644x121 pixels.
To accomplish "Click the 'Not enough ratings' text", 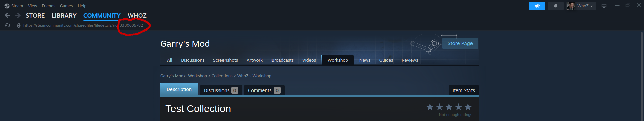I will (x=455, y=115).
